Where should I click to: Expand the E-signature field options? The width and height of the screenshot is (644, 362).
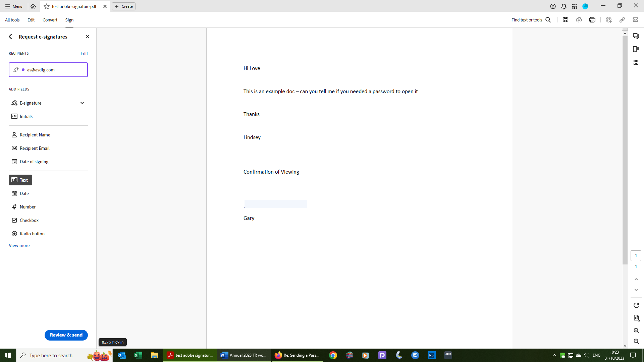pos(82,103)
